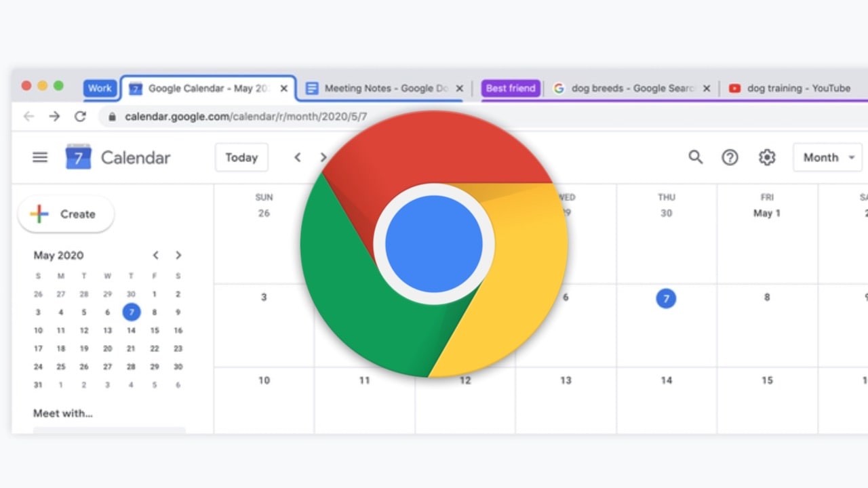Select day 30 under THU column

pyautogui.click(x=666, y=213)
